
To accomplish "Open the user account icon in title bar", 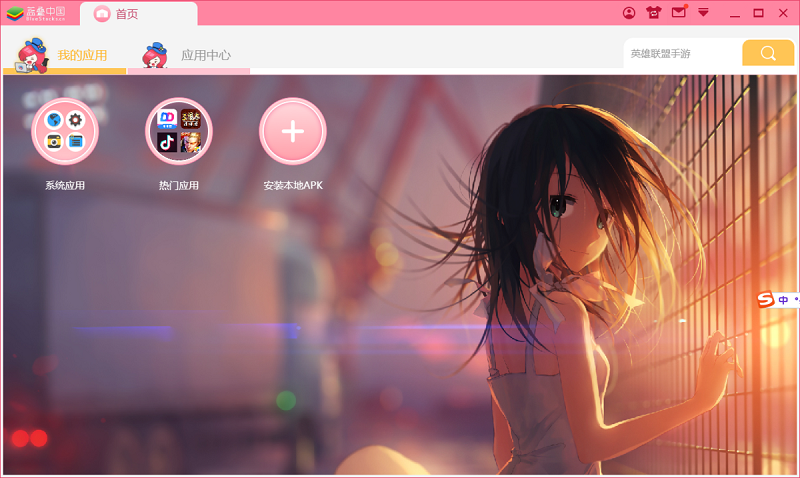I will (629, 13).
